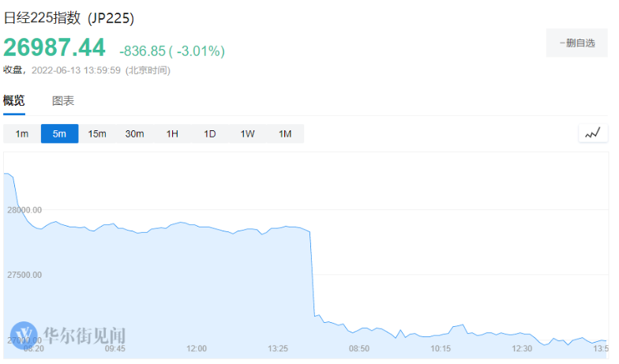Choose the 1M timeframe button
Image resolution: width=619 pixels, height=364 pixels.
pyautogui.click(x=285, y=134)
